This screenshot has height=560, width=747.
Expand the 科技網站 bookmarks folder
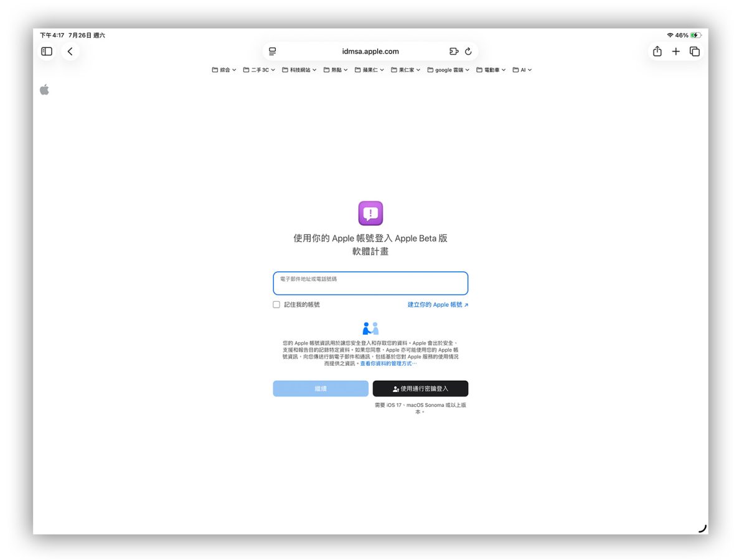point(299,70)
